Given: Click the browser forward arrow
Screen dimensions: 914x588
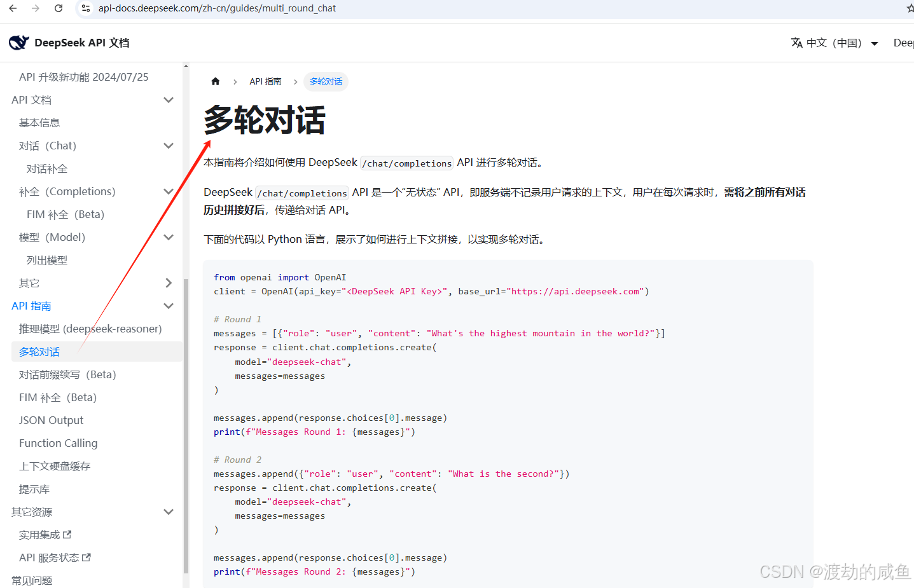Looking at the screenshot, I should click(36, 8).
